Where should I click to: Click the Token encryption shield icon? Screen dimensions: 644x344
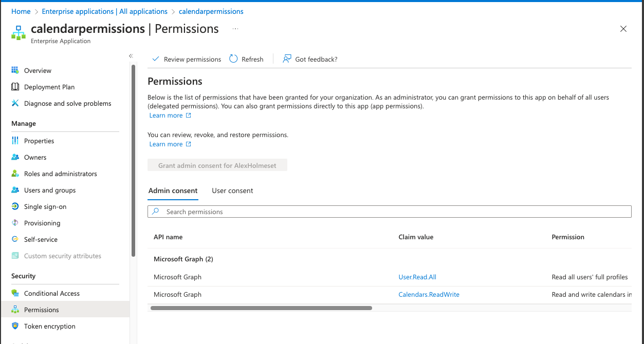15,326
